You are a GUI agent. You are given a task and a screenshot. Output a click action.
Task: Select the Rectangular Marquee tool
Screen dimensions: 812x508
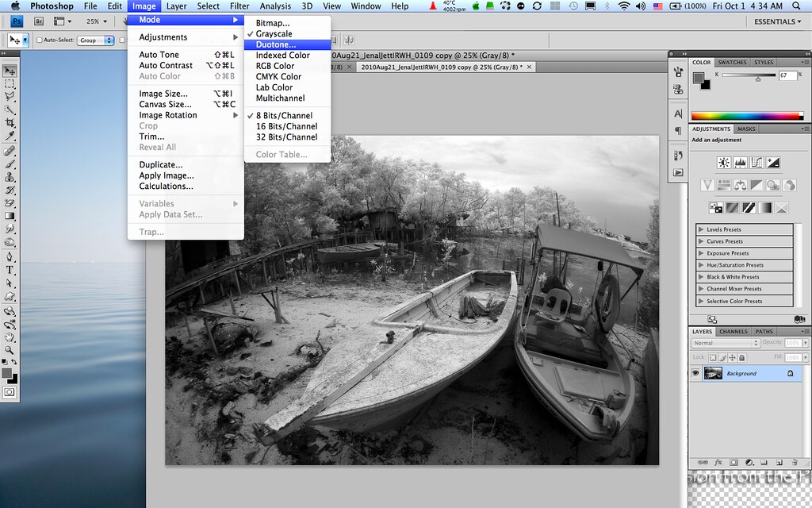[x=10, y=83]
